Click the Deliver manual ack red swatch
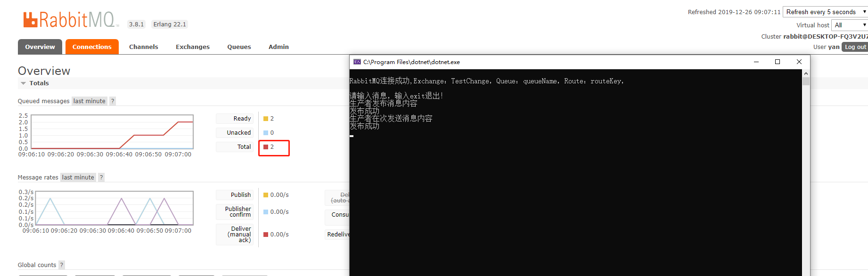The height and width of the screenshot is (276, 868). (x=266, y=235)
